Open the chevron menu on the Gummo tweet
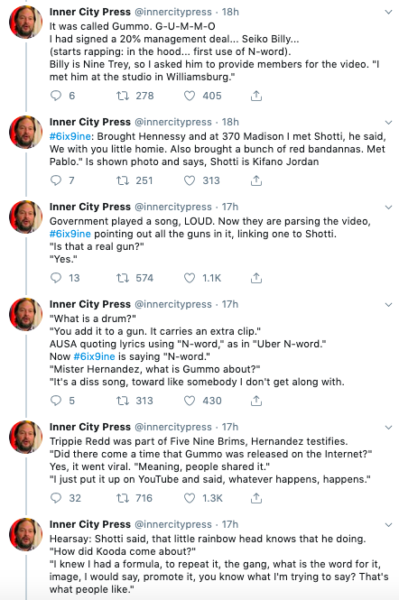 click(388, 12)
